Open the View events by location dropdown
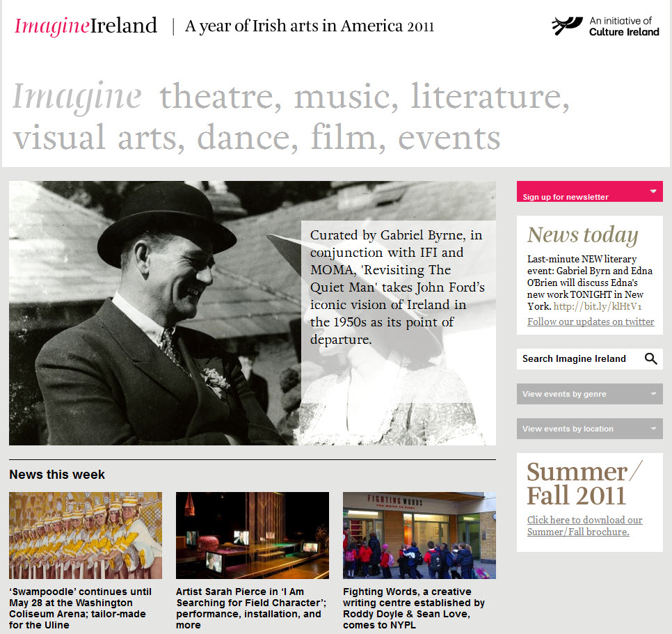672x634 pixels. pos(589,429)
